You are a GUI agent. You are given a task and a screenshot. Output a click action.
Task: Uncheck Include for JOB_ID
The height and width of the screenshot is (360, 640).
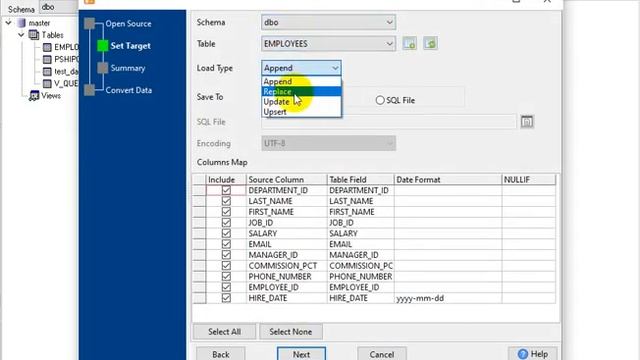click(226, 222)
